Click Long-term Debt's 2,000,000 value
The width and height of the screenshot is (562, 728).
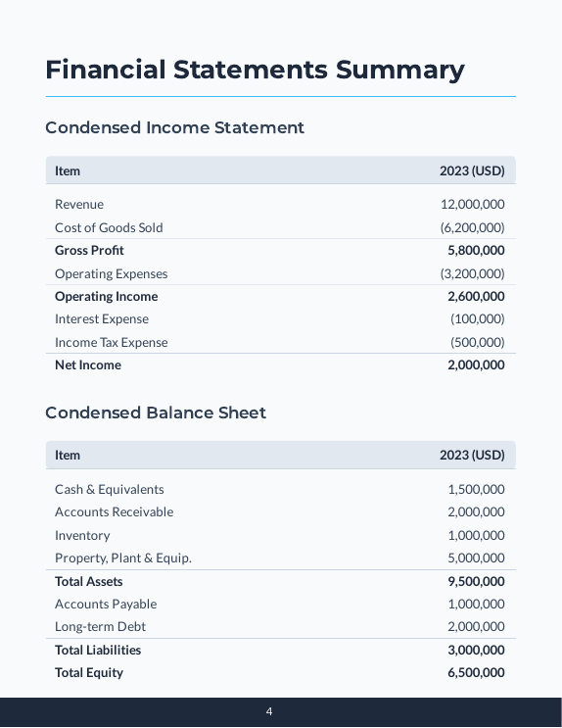(x=476, y=627)
